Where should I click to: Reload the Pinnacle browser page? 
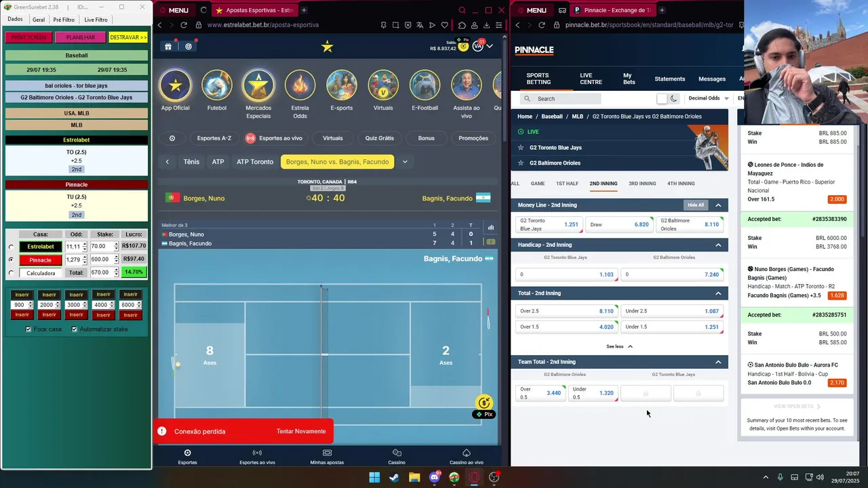coord(541,25)
